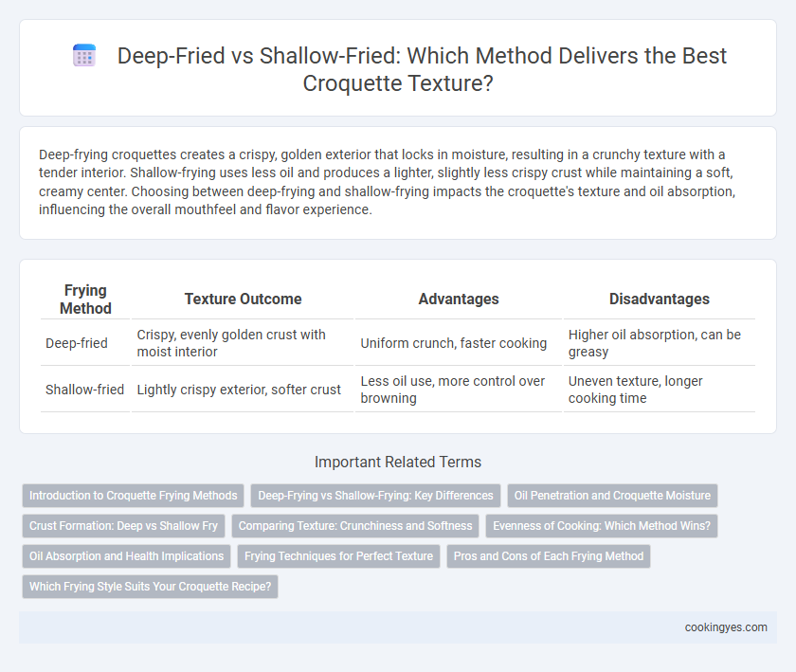Visit the cookingyes.com footer link
This screenshot has width=796, height=672.
pyautogui.click(x=726, y=627)
